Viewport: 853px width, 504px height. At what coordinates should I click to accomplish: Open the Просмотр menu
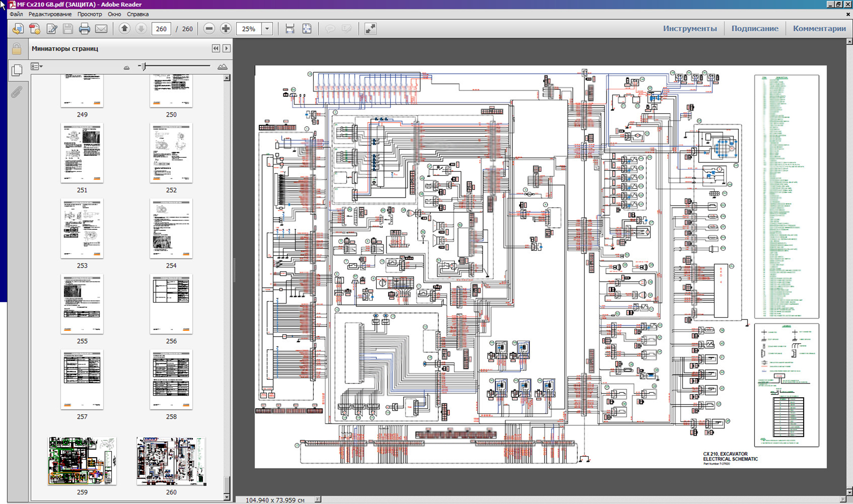[89, 14]
